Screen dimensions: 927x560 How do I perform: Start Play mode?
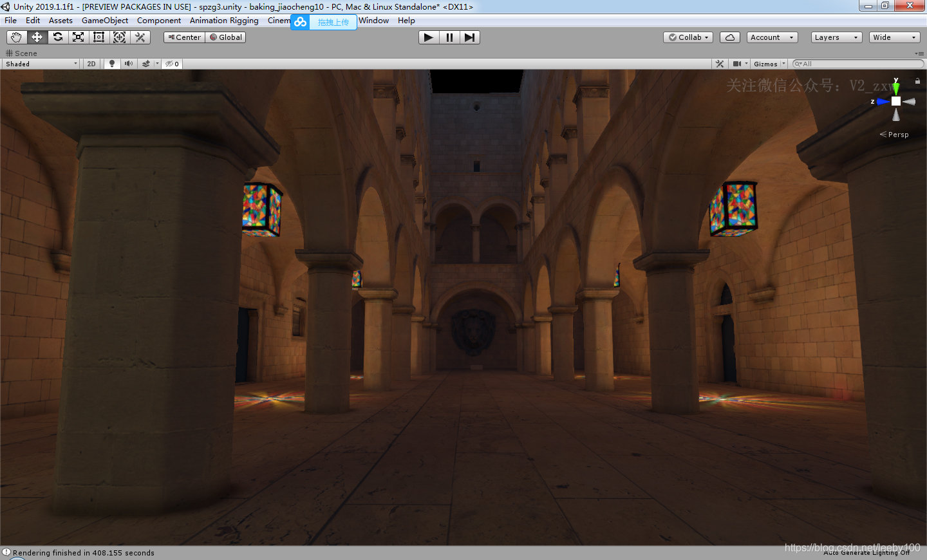429,37
